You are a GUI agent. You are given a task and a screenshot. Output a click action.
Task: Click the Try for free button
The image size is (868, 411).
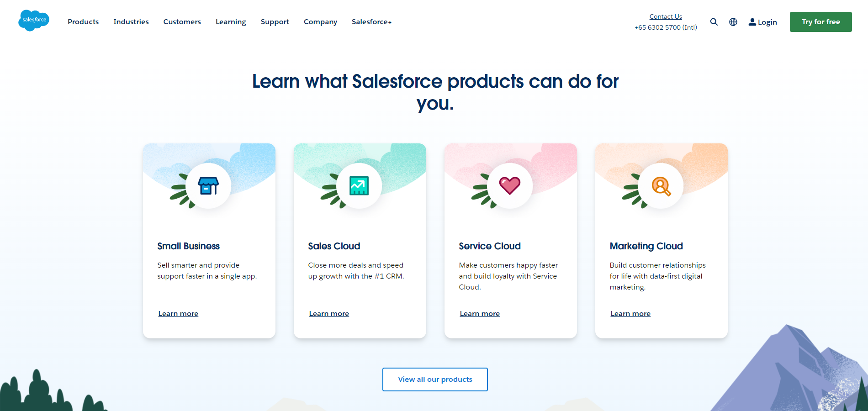pyautogui.click(x=820, y=21)
